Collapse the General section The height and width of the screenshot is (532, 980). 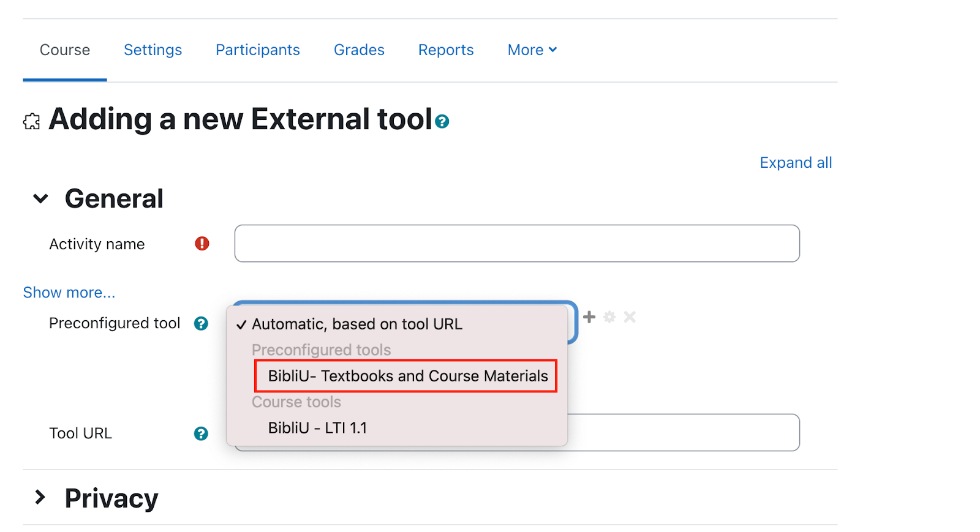[x=40, y=198]
